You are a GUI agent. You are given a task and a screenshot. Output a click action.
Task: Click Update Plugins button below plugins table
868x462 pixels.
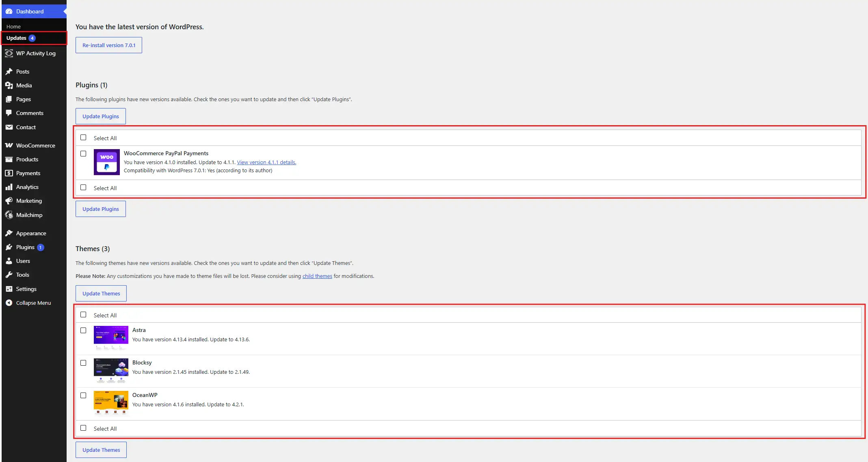(x=101, y=209)
